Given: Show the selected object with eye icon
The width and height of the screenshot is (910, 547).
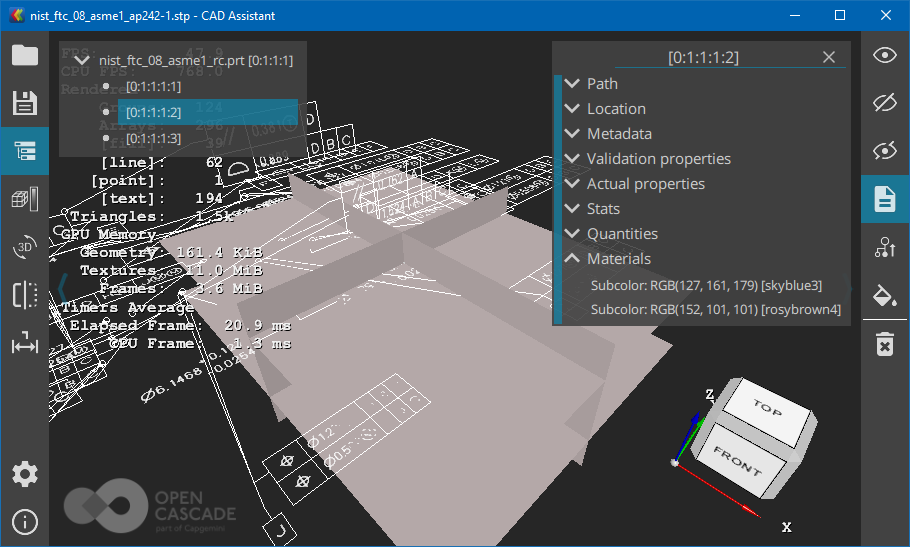Looking at the screenshot, I should (885, 55).
